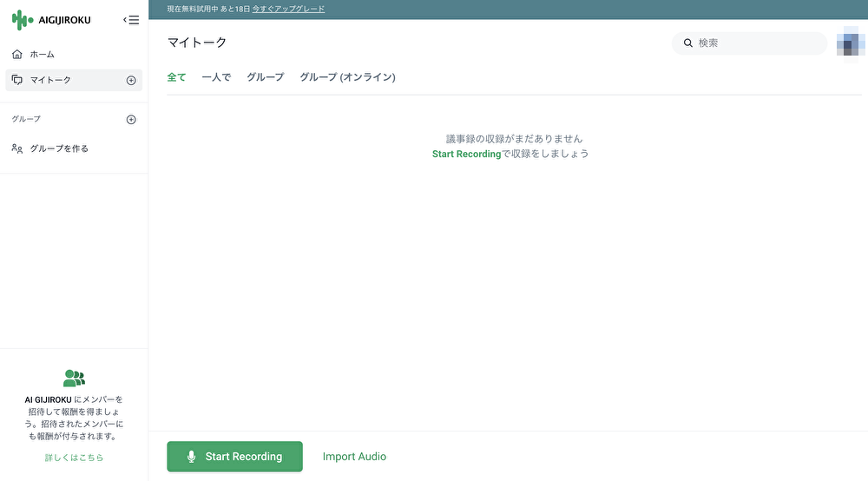
Task: Click the AI GIJIROKU logo
Action: pyautogui.click(x=51, y=20)
